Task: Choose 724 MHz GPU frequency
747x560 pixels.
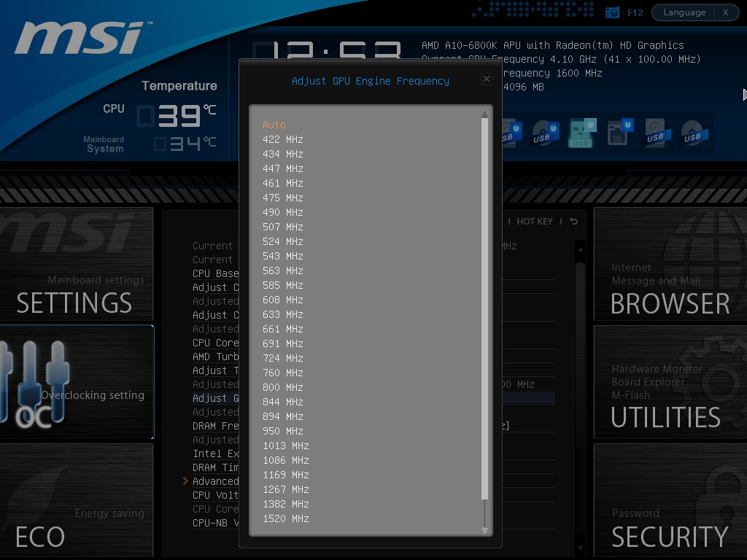Action: click(x=282, y=358)
